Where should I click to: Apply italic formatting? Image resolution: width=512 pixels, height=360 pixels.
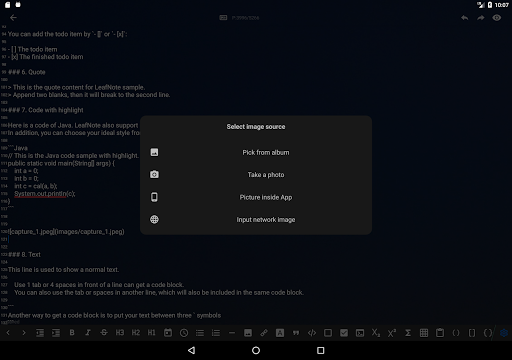coord(88,333)
